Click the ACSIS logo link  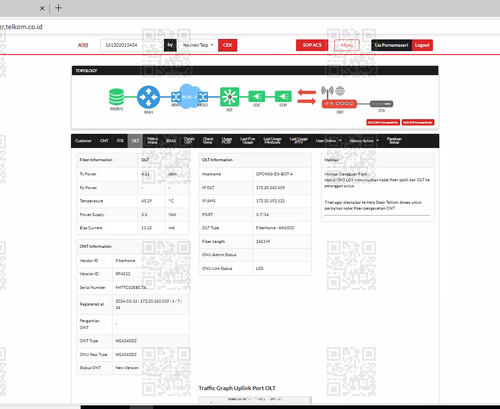[x=83, y=45]
